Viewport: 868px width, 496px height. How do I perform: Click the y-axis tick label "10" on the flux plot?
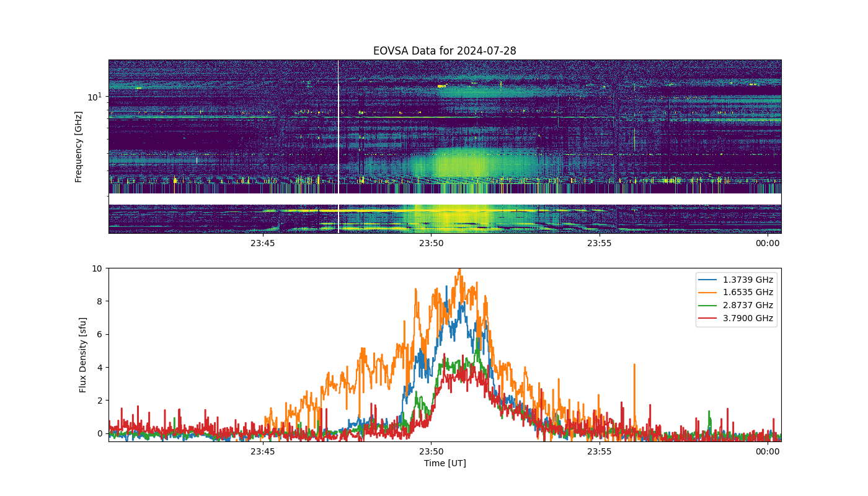[x=97, y=268]
